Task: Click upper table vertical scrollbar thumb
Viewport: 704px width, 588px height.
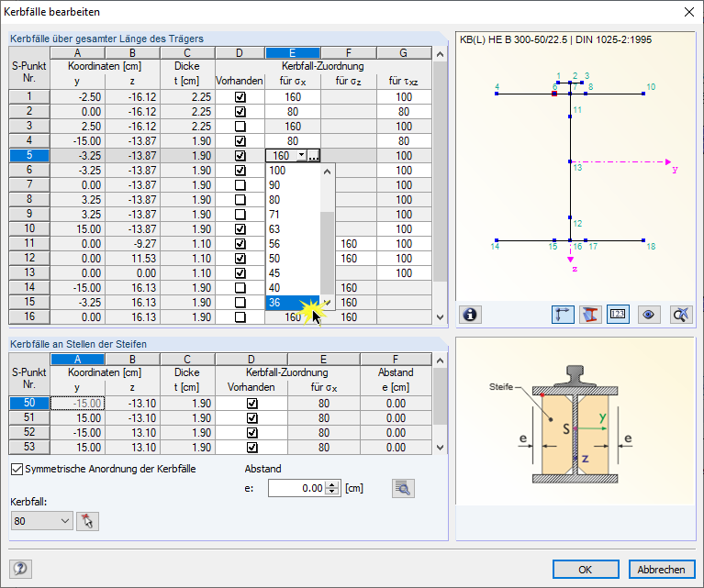Action: (440, 171)
